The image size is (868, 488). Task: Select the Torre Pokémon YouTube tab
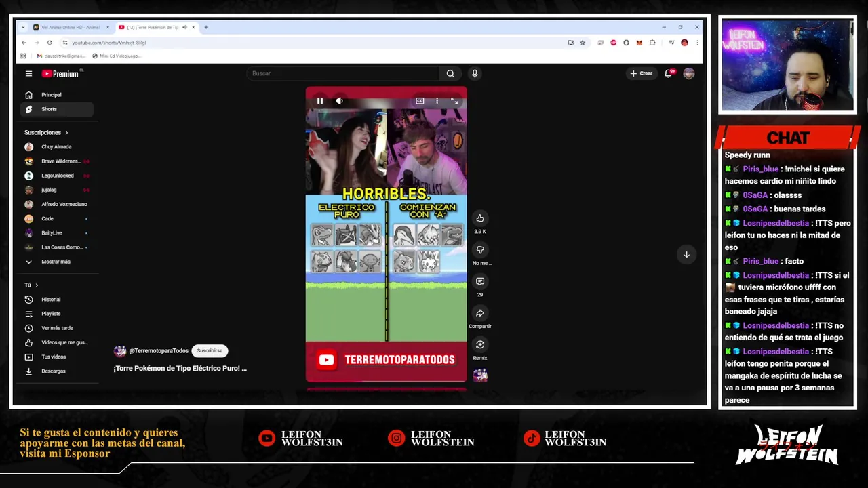click(x=153, y=28)
